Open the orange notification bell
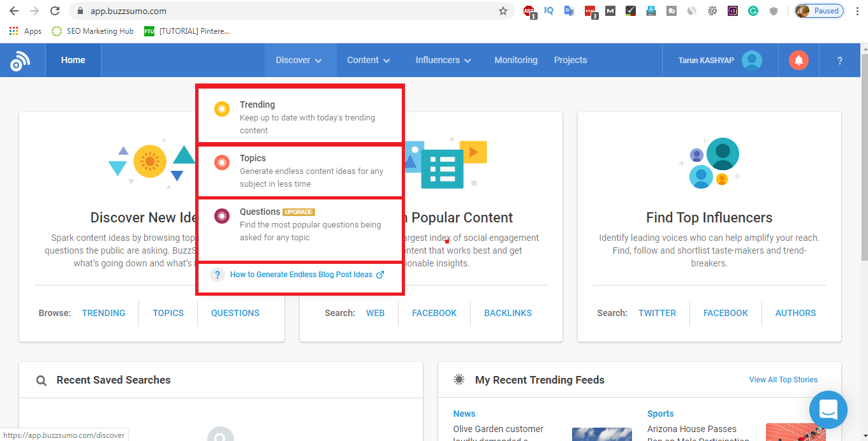Screen dimensions: 868x441 [798, 60]
